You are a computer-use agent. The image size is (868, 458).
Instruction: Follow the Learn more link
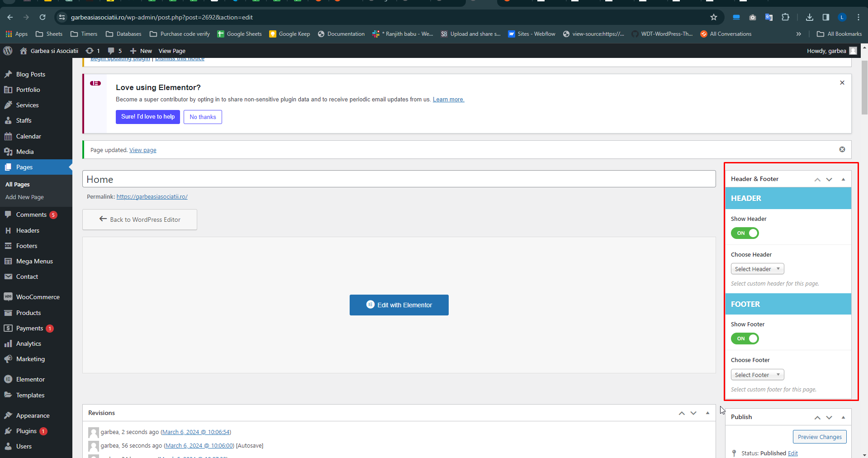click(448, 100)
